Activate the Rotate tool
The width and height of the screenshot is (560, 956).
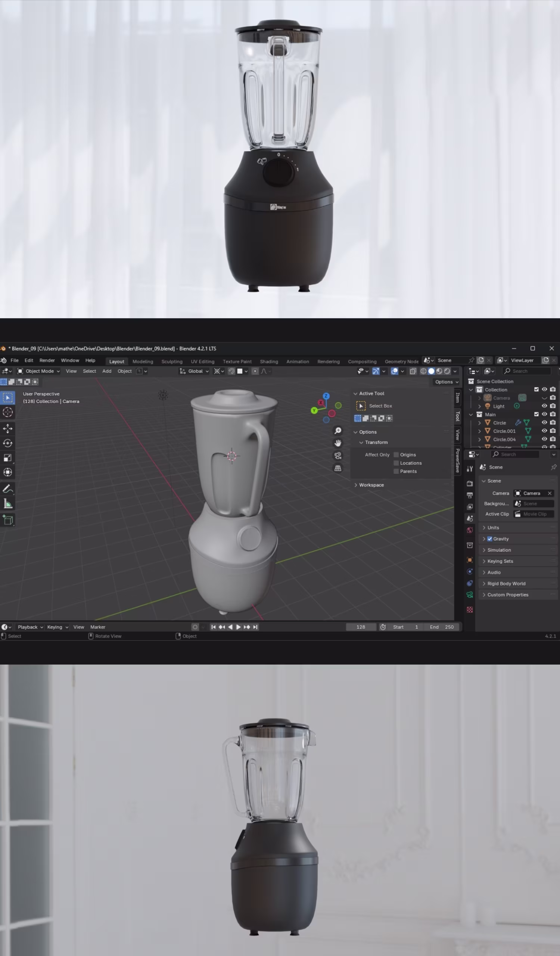pyautogui.click(x=7, y=443)
